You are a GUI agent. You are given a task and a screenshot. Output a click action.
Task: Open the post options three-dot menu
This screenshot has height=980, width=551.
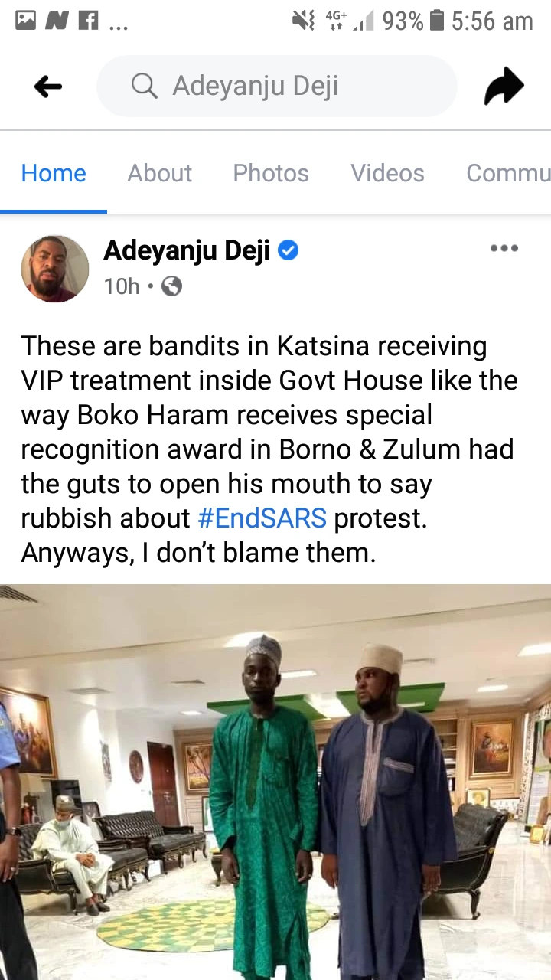pyautogui.click(x=504, y=248)
